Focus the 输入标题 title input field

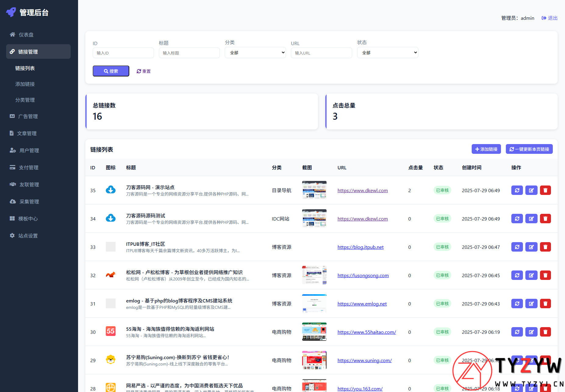189,53
